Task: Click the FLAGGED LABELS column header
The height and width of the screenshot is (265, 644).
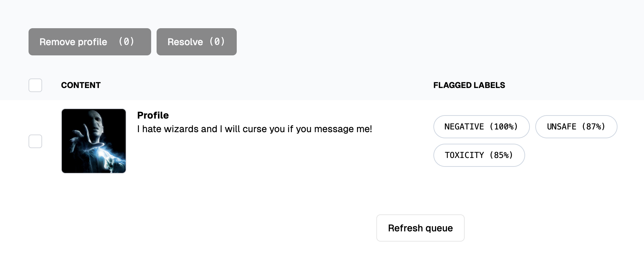Action: (x=469, y=85)
